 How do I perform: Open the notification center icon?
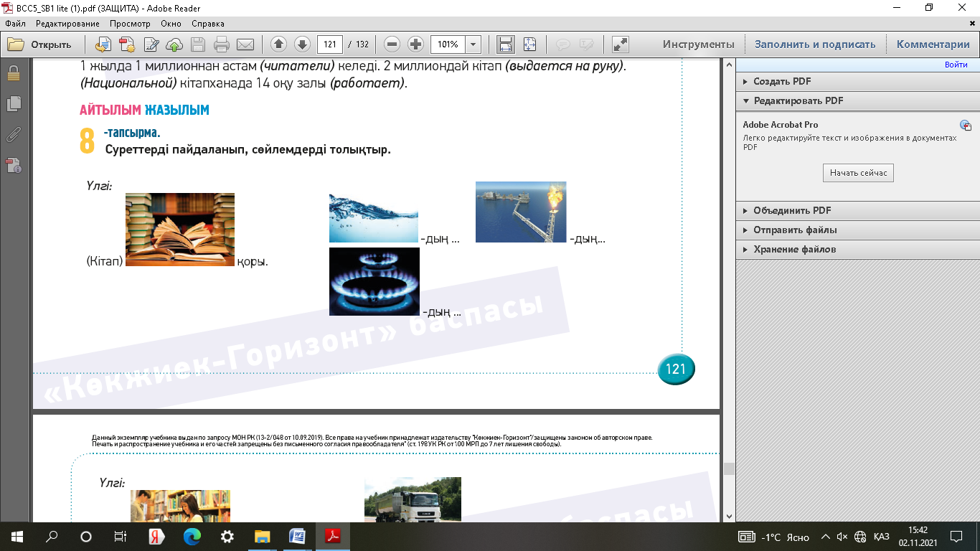956,537
